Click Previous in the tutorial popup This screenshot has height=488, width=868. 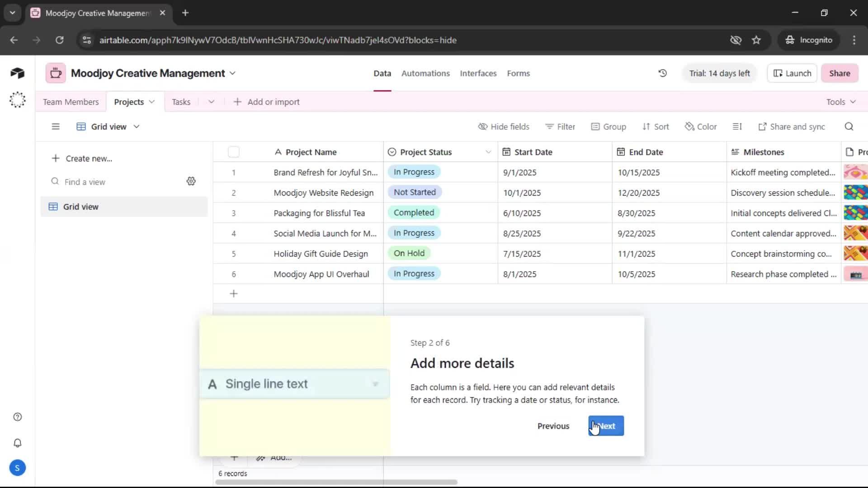(x=553, y=426)
